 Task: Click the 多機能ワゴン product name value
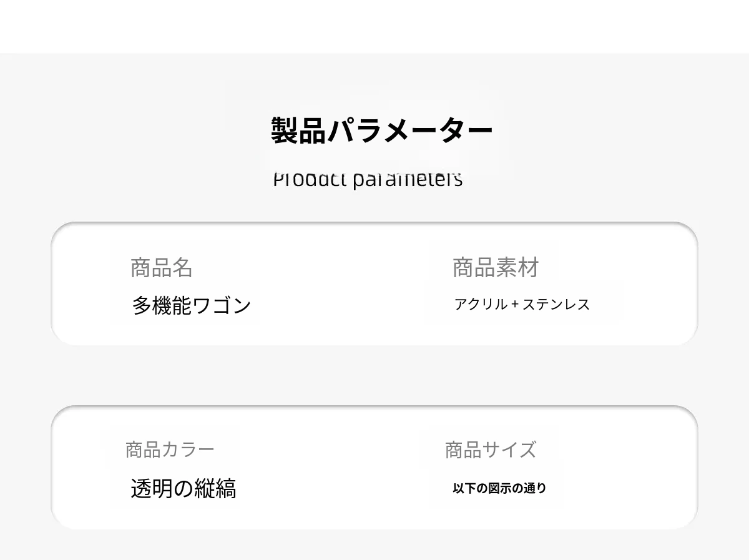(x=191, y=305)
